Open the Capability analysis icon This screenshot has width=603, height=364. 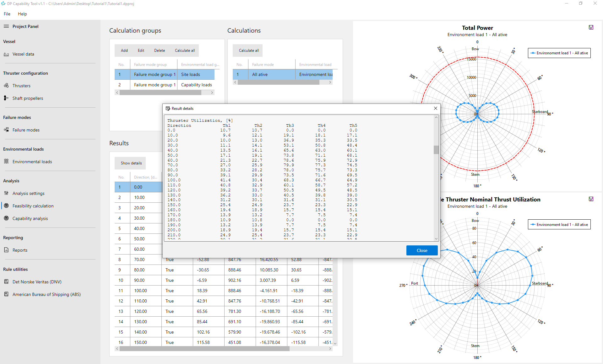6,218
